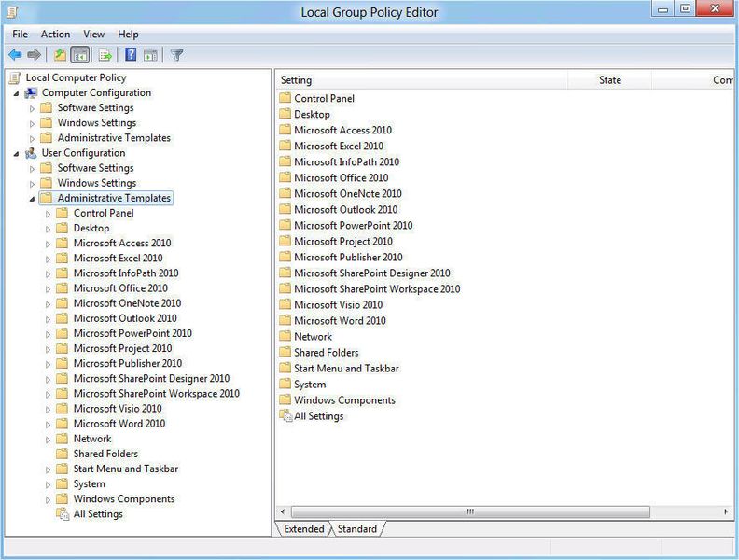Sort by the State column header
This screenshot has height=560, width=739.
(x=610, y=80)
